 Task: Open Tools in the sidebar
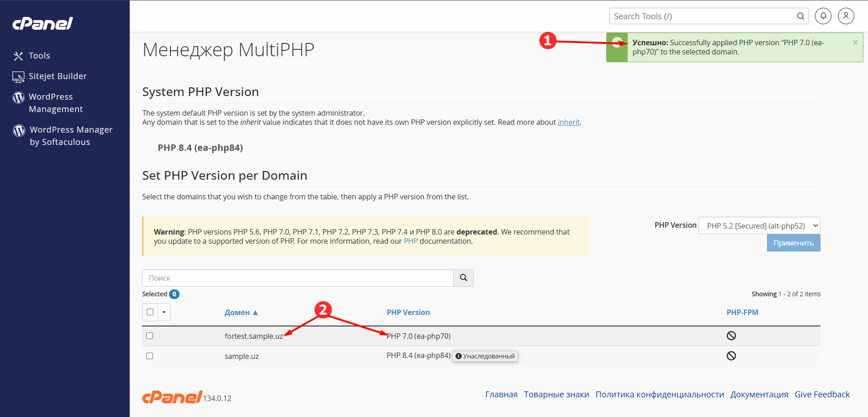(x=39, y=56)
